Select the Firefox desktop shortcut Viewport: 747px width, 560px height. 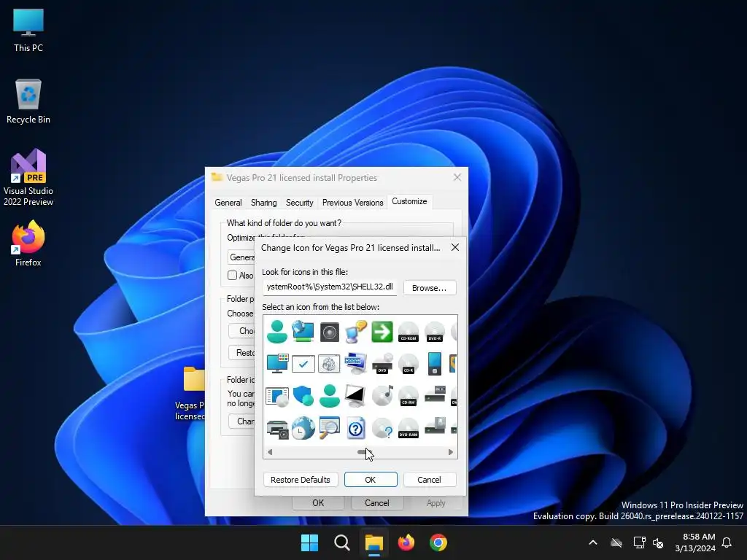[28, 244]
